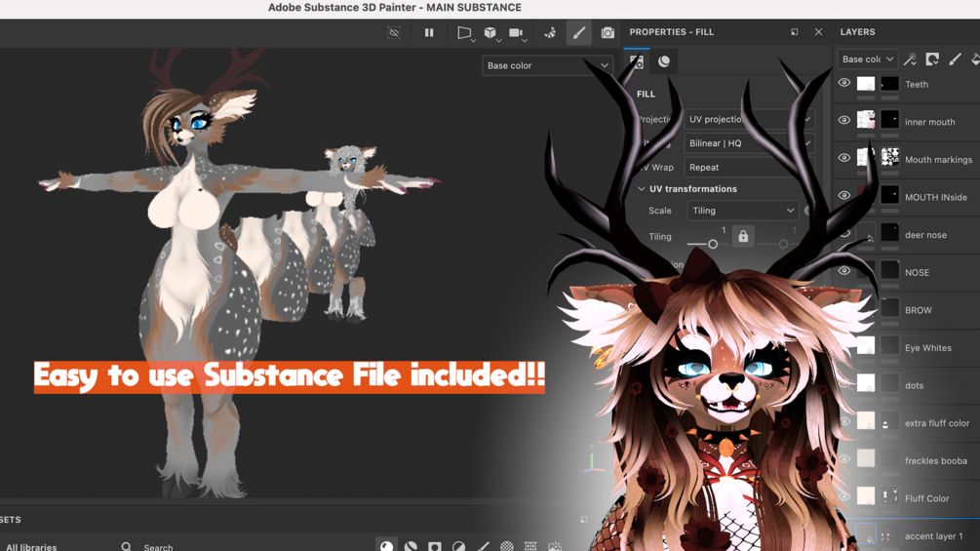
Task: Filter assets by filters half-circle icon
Action: (x=458, y=547)
